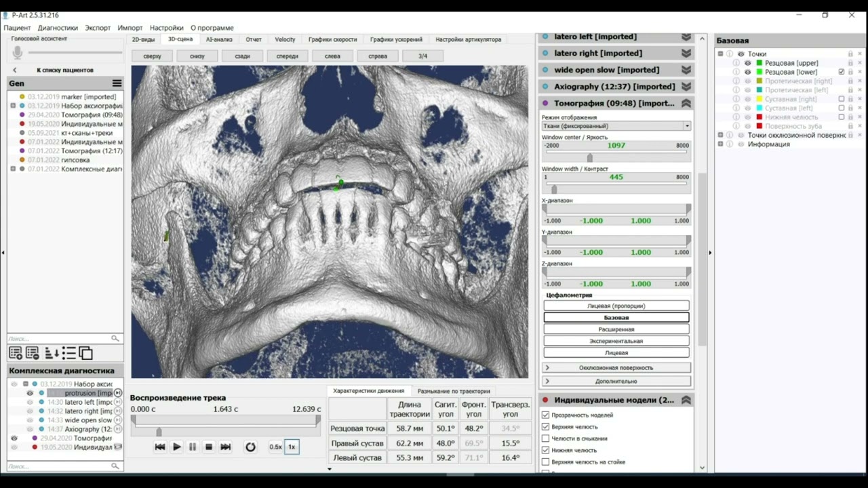
Task: Click delete X for Резцовая [lower]
Action: (859, 72)
